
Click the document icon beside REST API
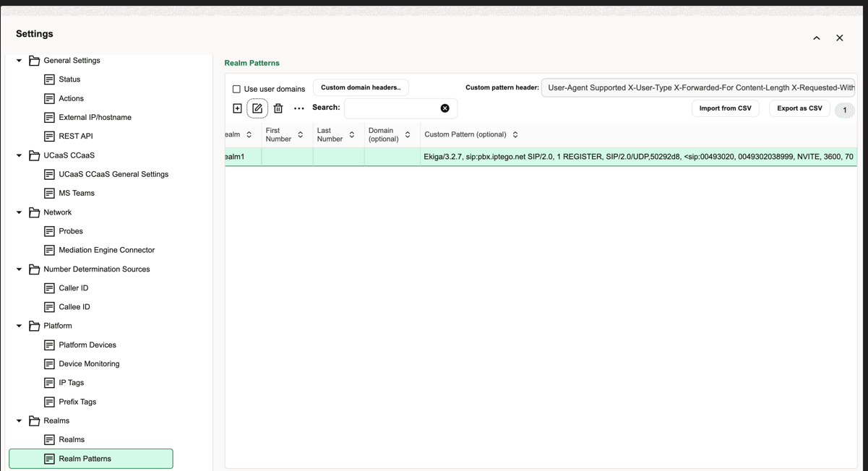(49, 136)
